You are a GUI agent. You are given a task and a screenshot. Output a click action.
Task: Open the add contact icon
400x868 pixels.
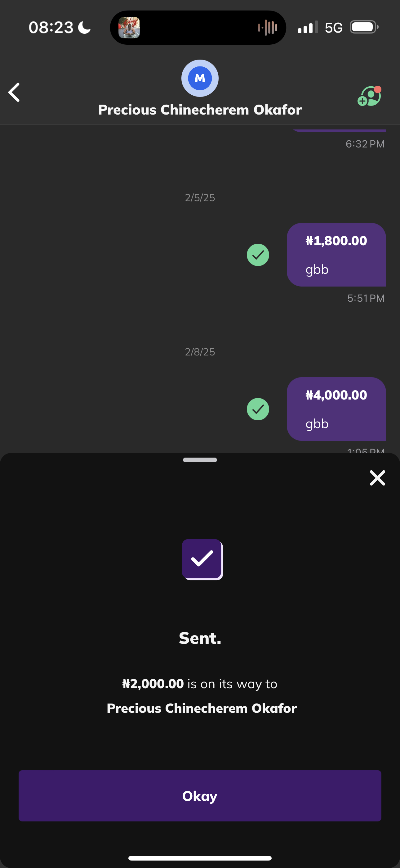click(369, 96)
